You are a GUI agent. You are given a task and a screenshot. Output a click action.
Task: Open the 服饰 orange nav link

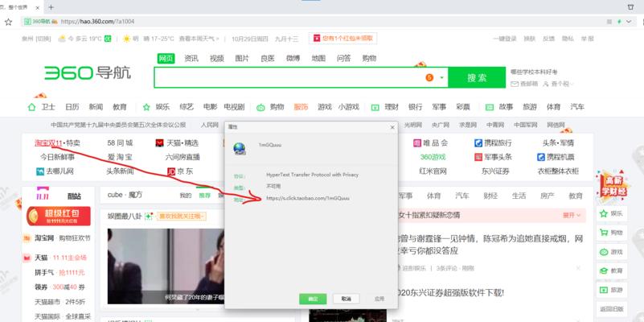[x=301, y=107]
